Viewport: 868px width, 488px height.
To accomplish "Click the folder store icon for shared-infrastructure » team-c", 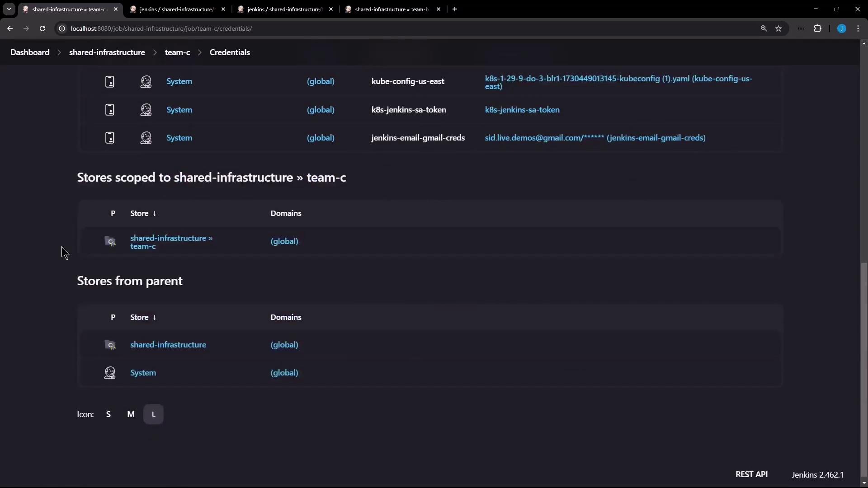I will 110,242.
